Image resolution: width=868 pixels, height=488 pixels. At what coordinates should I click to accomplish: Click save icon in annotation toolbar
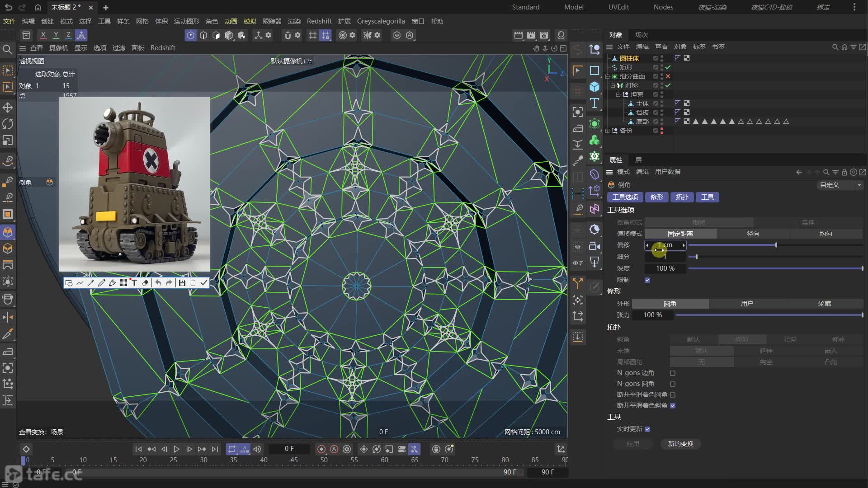tap(182, 283)
